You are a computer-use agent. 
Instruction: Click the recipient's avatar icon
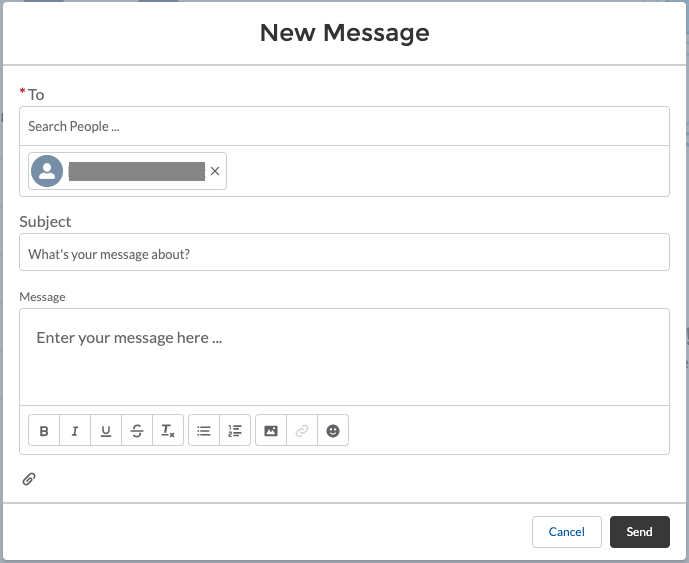(x=47, y=172)
